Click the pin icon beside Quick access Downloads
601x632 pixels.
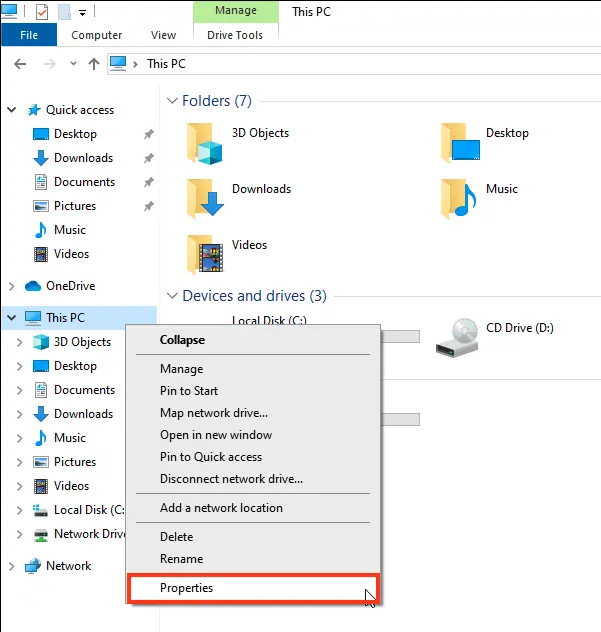(149, 158)
